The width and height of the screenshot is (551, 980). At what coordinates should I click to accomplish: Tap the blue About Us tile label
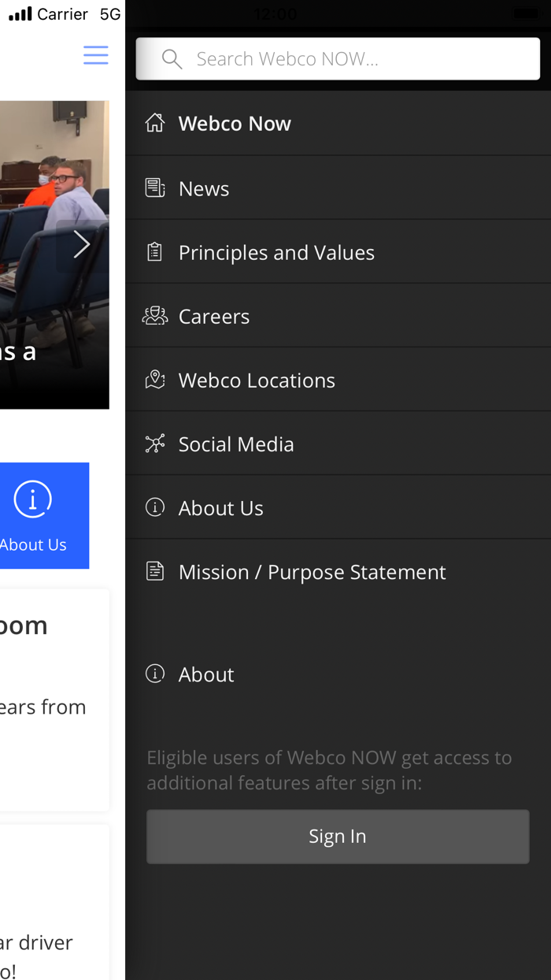33,544
